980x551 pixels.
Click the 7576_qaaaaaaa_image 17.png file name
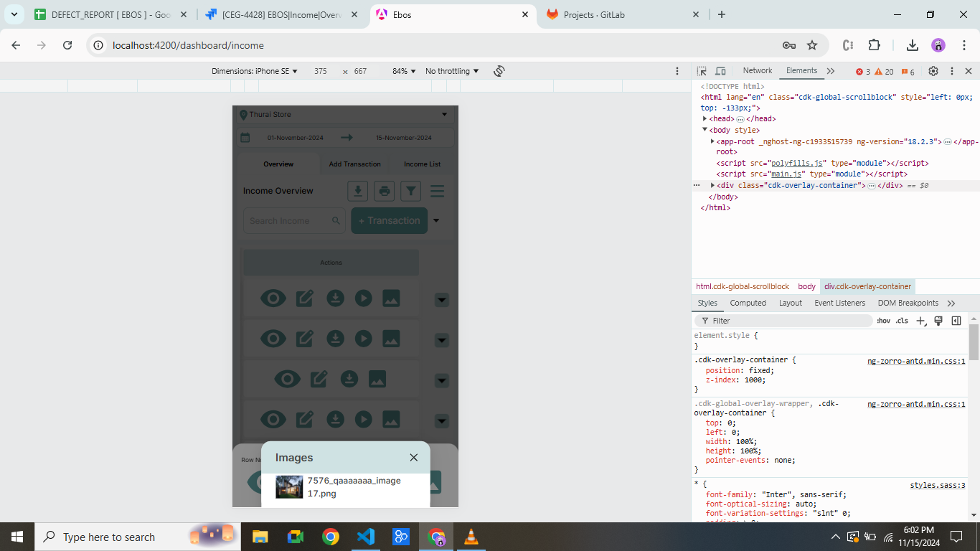coord(354,487)
